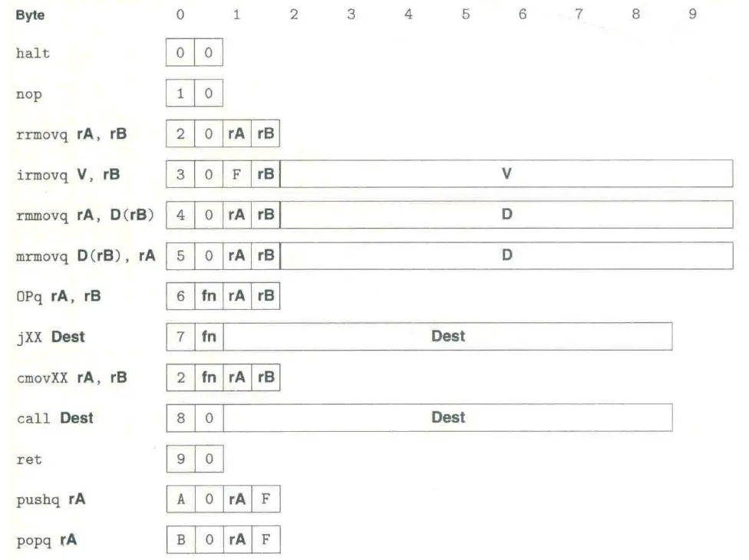Click the byte number 9 column header
Screen dimensions: 749x560
[x=693, y=15]
